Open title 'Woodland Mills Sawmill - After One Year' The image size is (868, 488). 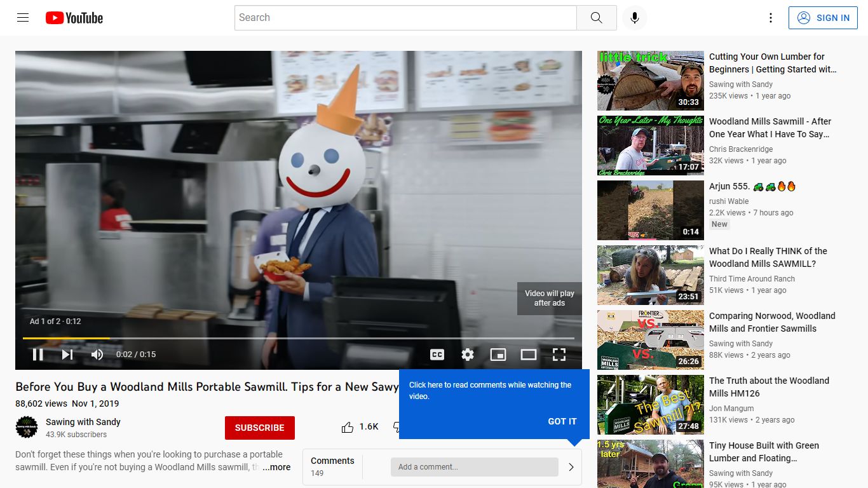click(x=770, y=128)
